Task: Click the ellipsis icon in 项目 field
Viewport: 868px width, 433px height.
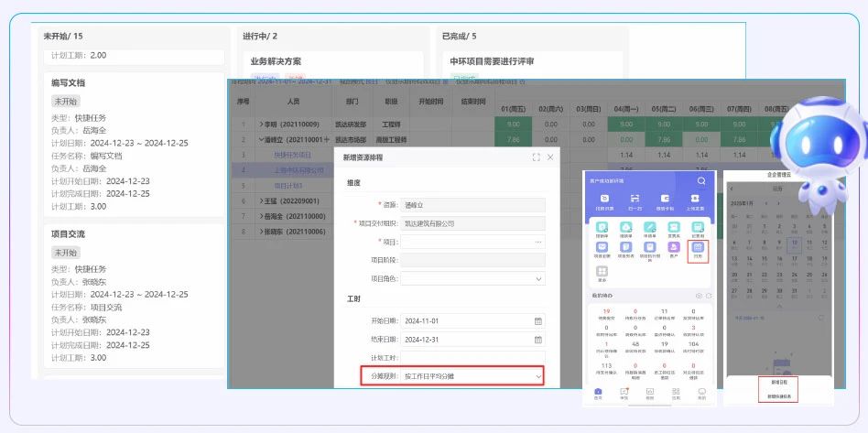Action: pyautogui.click(x=538, y=242)
